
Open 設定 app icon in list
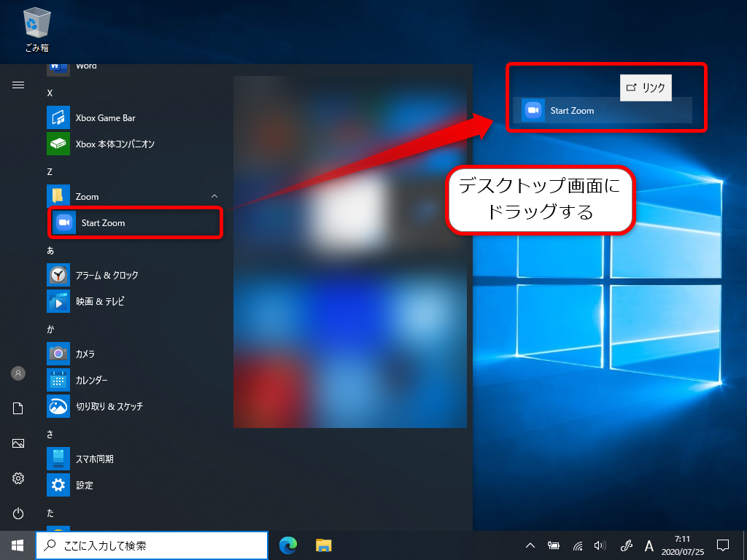click(x=58, y=485)
